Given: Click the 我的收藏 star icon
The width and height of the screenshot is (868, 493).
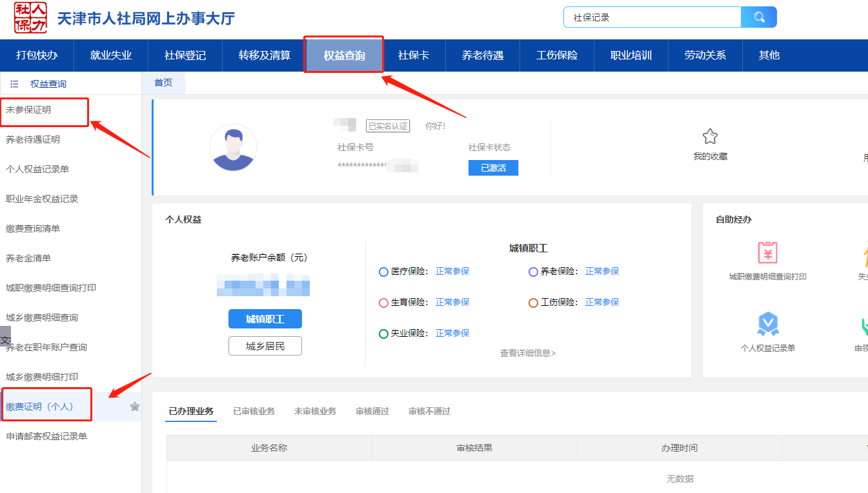Looking at the screenshot, I should click(710, 136).
